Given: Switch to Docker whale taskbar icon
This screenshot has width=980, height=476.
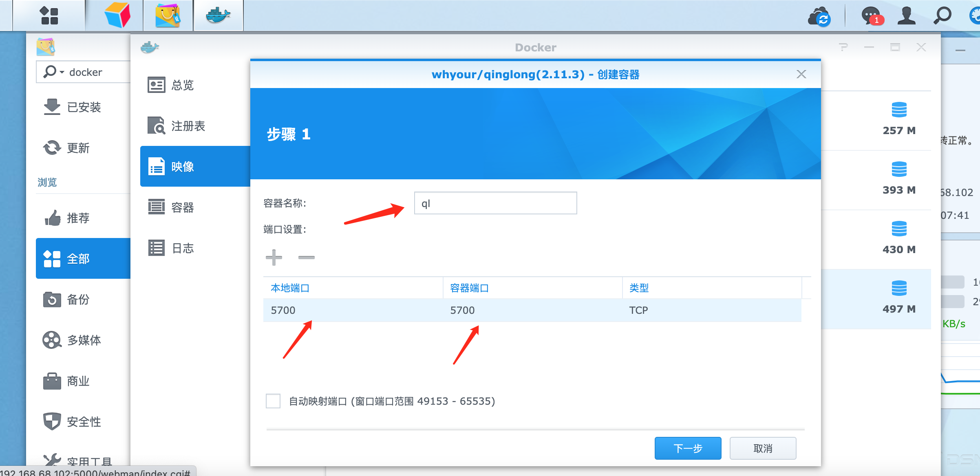Looking at the screenshot, I should point(218,15).
